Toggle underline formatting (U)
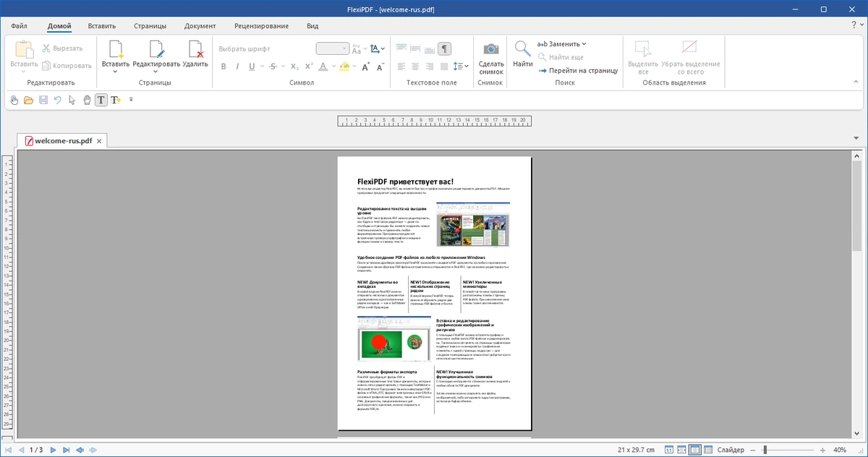The height and width of the screenshot is (457, 868). click(252, 67)
